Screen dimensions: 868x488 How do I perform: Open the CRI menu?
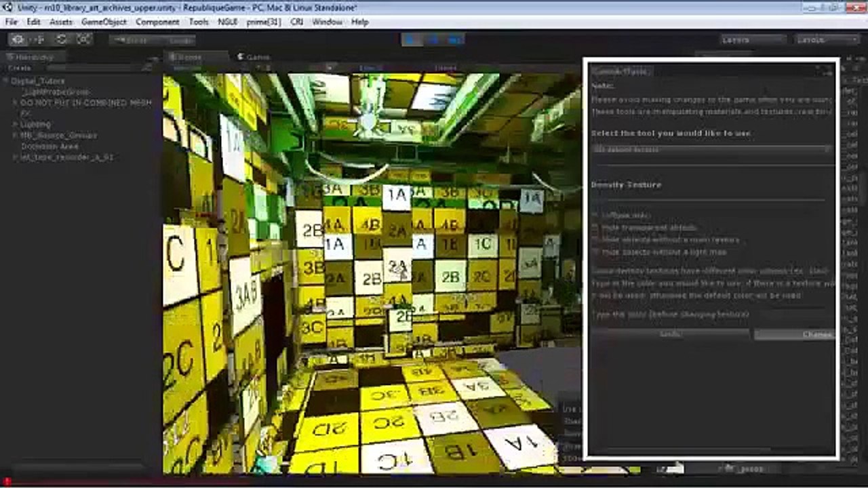pos(296,22)
